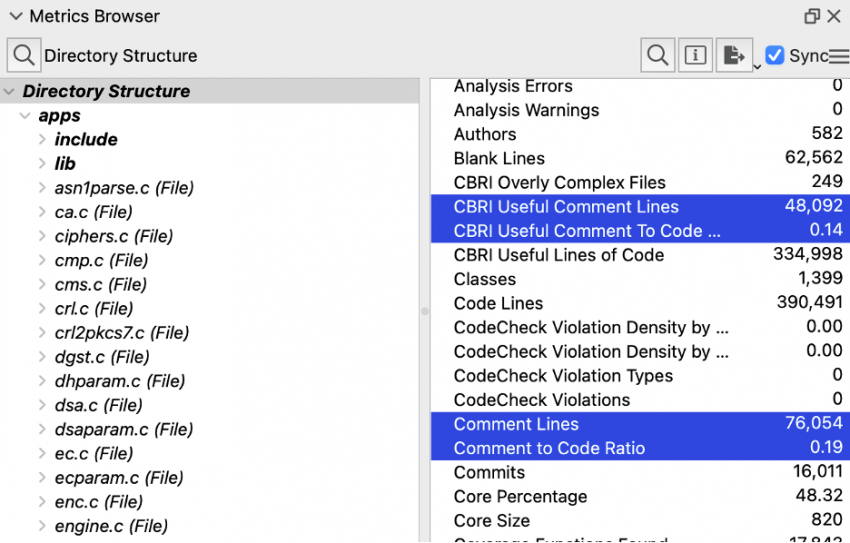Collapse the Directory Structure root node

(x=9, y=92)
